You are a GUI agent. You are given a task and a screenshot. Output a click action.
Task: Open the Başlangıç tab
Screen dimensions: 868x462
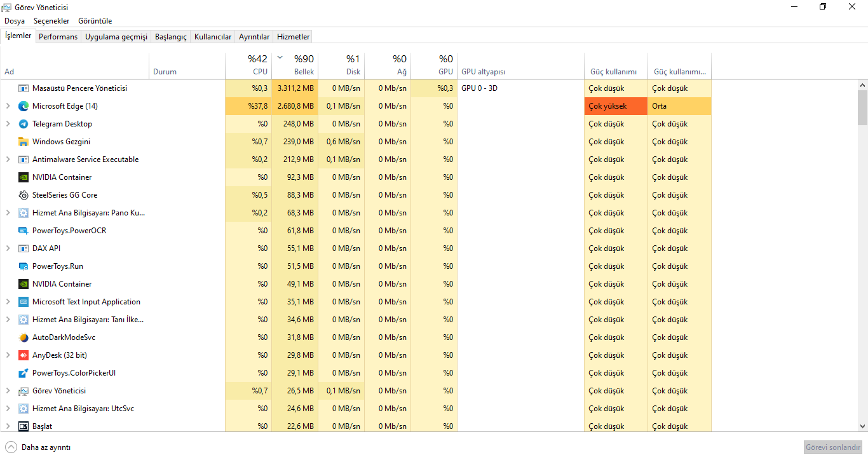(171, 37)
